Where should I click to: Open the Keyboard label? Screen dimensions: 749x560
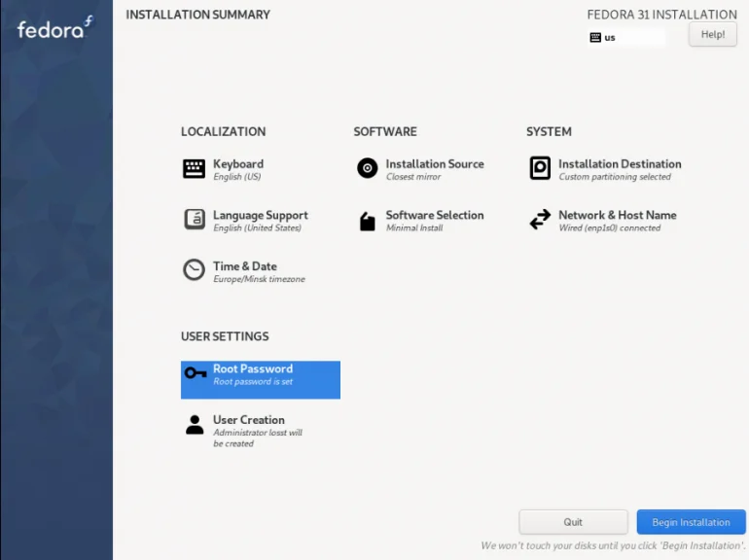pyautogui.click(x=238, y=163)
